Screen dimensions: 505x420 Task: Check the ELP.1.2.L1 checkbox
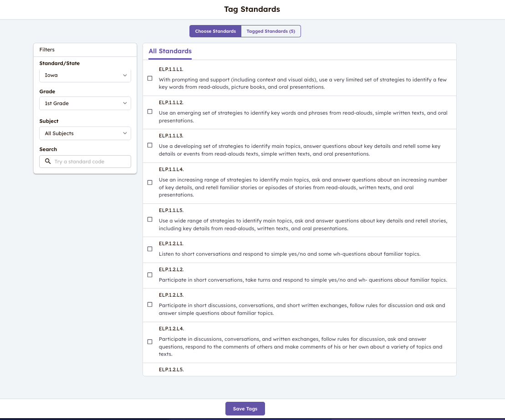tap(150, 249)
